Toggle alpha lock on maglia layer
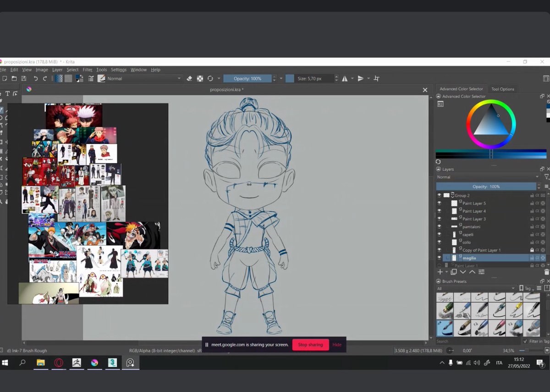Image resolution: width=550 pixels, height=392 pixels. (x=538, y=258)
